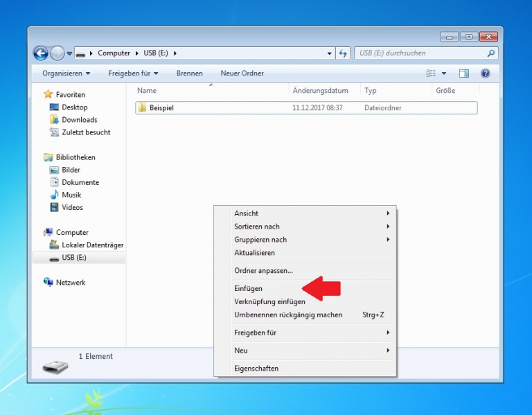Click the Computer icon in sidebar
532x415 pixels.
pyautogui.click(x=48, y=232)
